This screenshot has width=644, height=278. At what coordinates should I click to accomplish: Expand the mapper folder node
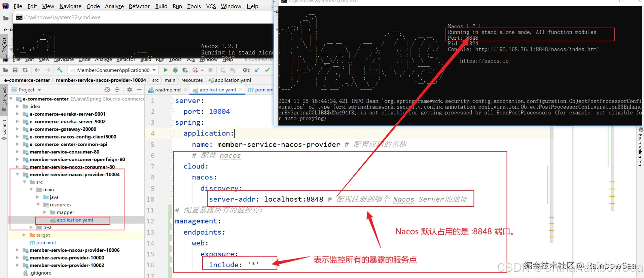[x=45, y=212]
